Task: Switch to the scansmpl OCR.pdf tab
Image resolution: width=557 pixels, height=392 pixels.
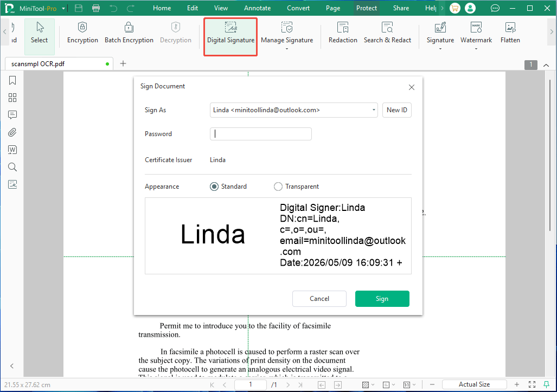Action: click(59, 64)
